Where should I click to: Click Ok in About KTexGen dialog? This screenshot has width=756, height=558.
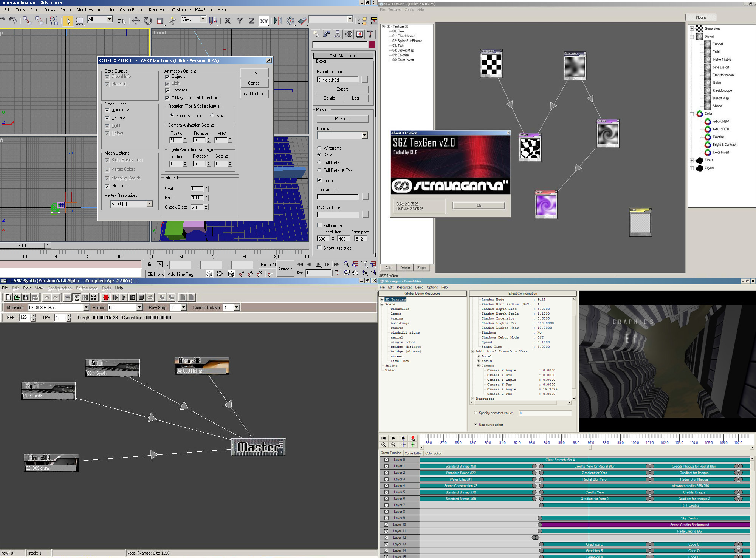(479, 206)
